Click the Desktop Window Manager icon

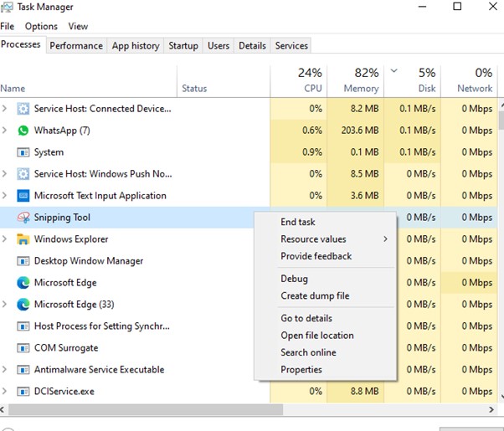coord(23,261)
